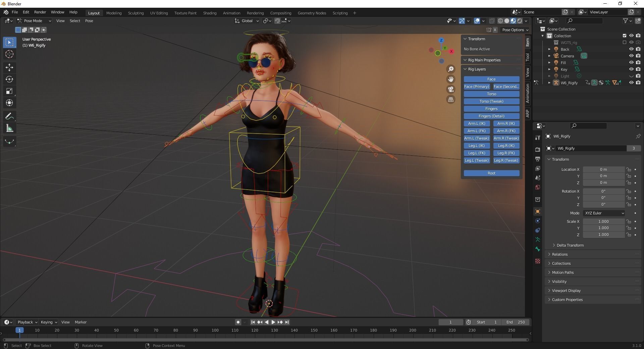Click the End frame 250 field
The image size is (644, 349).
click(516, 322)
